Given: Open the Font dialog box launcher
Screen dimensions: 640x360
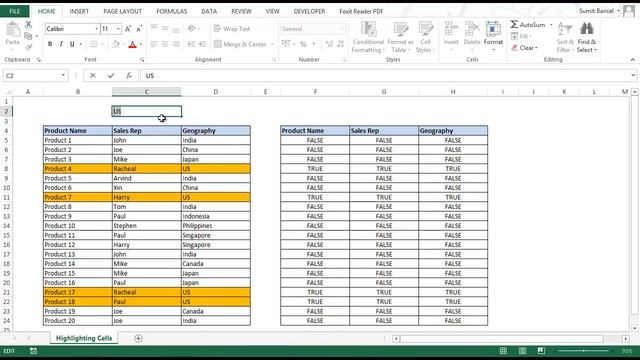Looking at the screenshot, I should pos(142,60).
